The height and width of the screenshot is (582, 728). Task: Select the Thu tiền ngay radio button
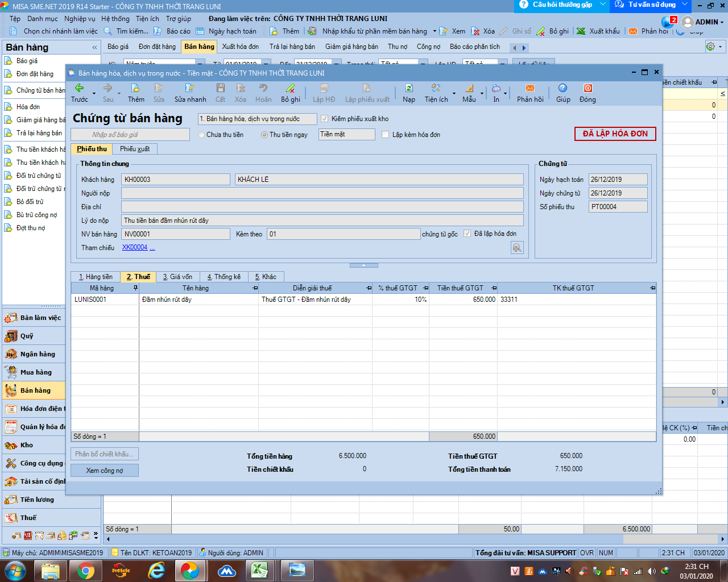[x=264, y=135]
